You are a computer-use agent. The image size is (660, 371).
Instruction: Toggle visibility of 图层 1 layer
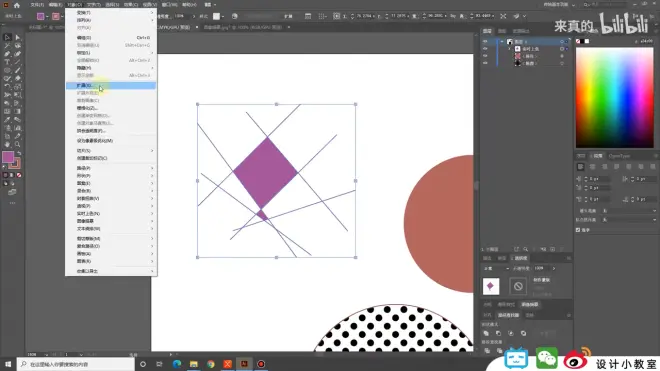pos(485,42)
